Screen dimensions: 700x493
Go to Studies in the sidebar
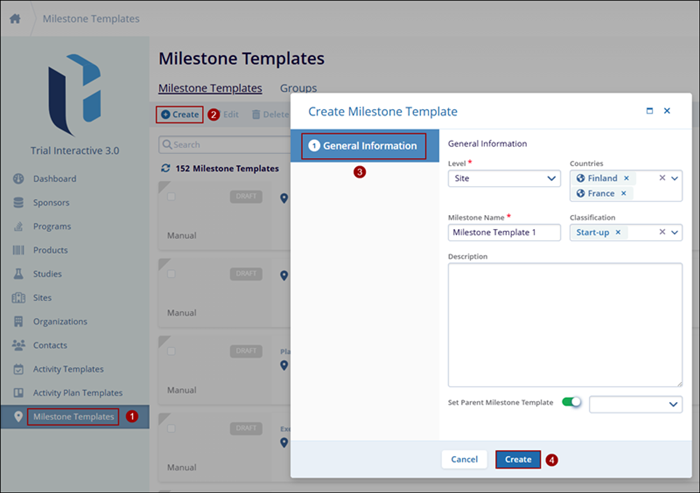pos(47,274)
